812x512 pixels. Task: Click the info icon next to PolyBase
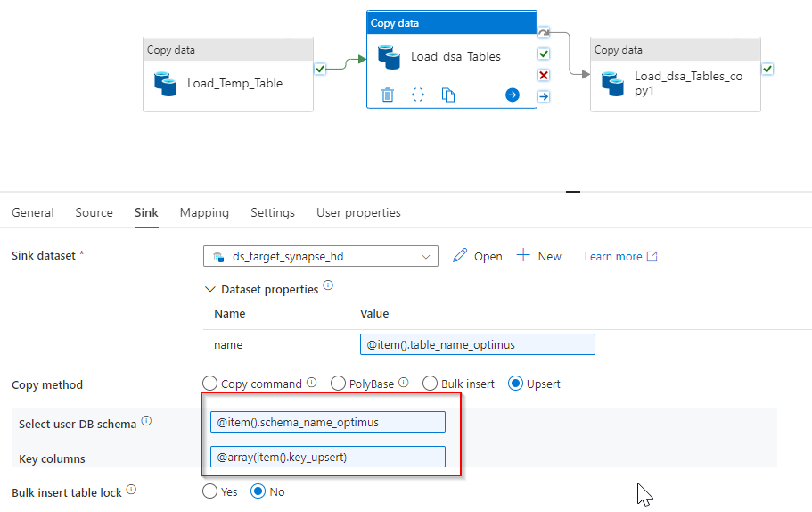click(404, 383)
